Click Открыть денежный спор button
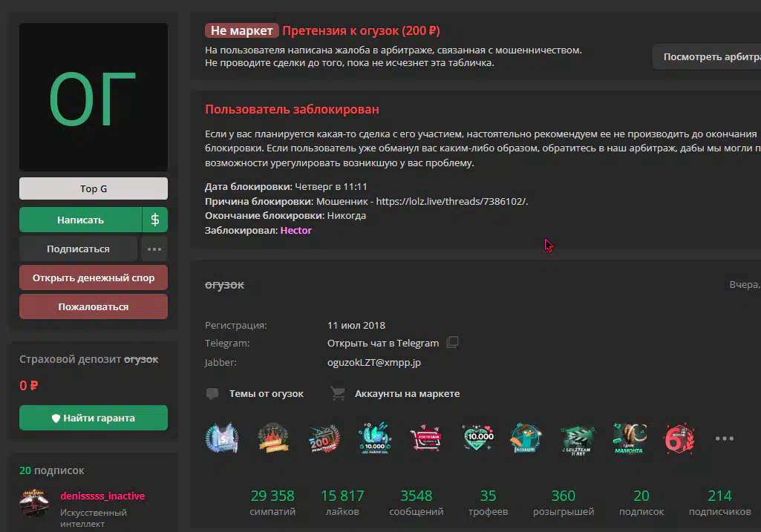The image size is (761, 532). 94,278
